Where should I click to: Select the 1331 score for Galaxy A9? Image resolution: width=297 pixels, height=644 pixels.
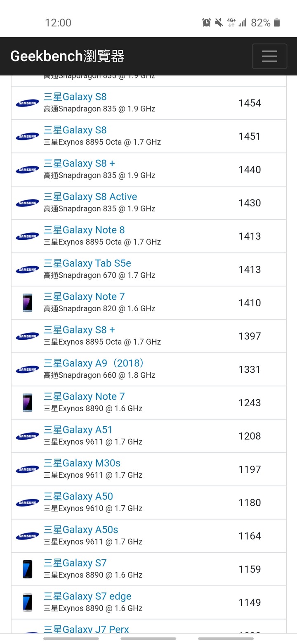pyautogui.click(x=250, y=369)
